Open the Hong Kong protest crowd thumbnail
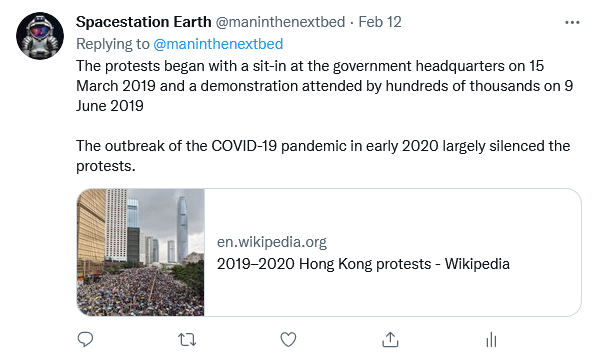The width and height of the screenshot is (598, 361). (141, 252)
